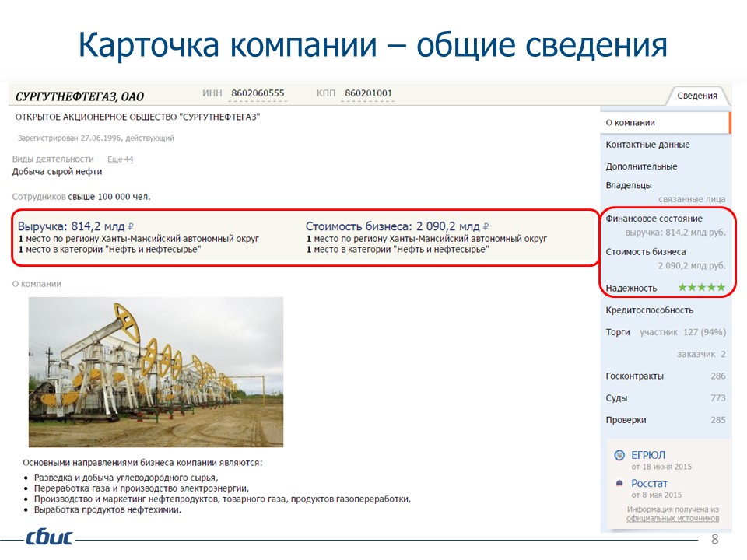Screen dimensions: 747x560
Task: Click the green reliability stars
Action: pyautogui.click(x=701, y=287)
